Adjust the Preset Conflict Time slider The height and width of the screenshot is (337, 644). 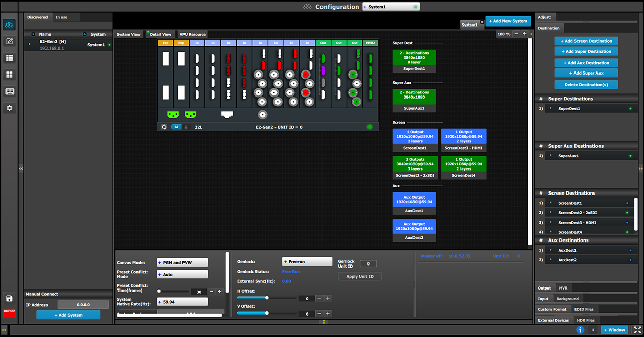(x=173, y=291)
